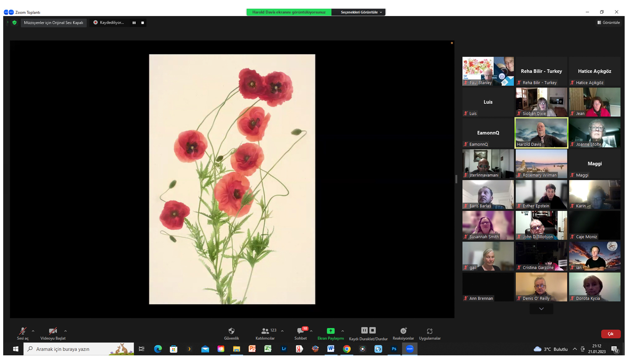Start video with Videoyu Başlat button
The image size is (633, 364).
tap(53, 333)
